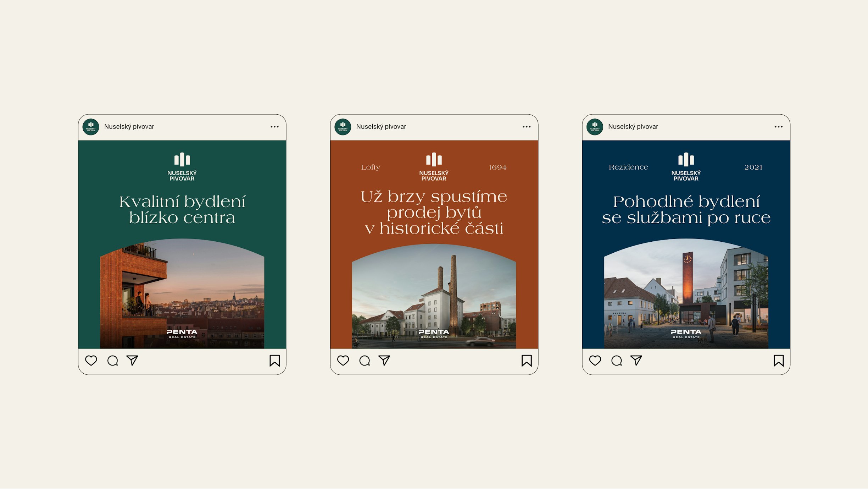Open three-dot menu on orange post
868x489 pixels.
tap(527, 127)
